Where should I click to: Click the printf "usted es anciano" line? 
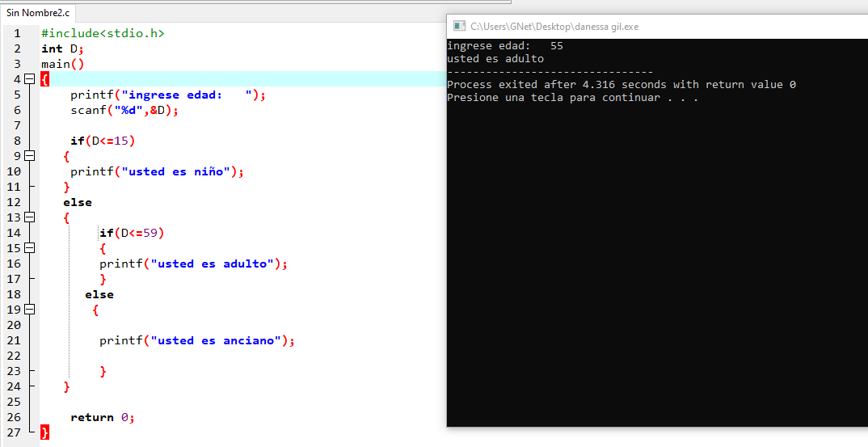197,340
